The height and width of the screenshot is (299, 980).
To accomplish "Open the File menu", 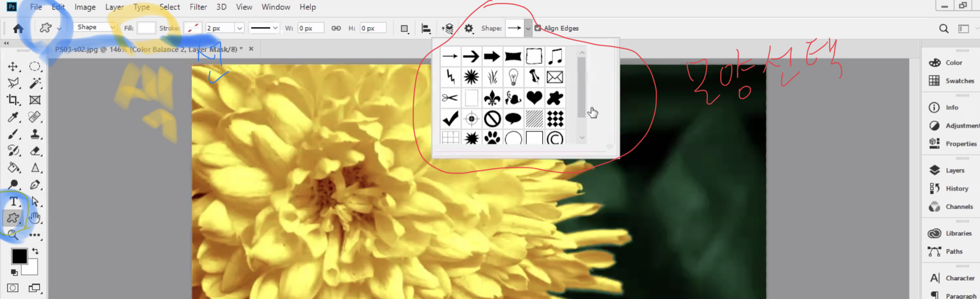I will point(36,7).
